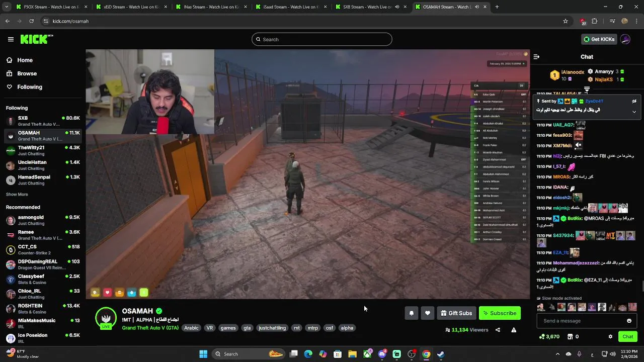Image resolution: width=644 pixels, height=362 pixels.
Task: Click the Grand Theft Auto V (GTA) category link
Action: pos(150,328)
